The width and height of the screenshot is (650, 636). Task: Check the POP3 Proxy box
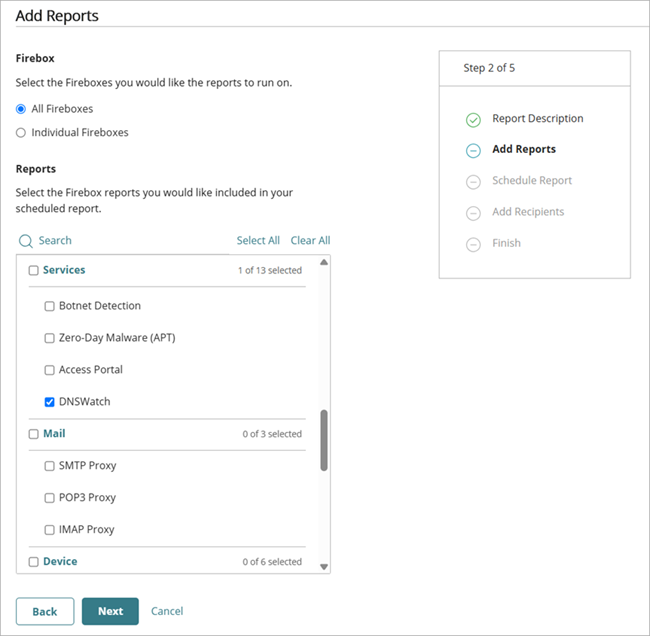click(49, 498)
